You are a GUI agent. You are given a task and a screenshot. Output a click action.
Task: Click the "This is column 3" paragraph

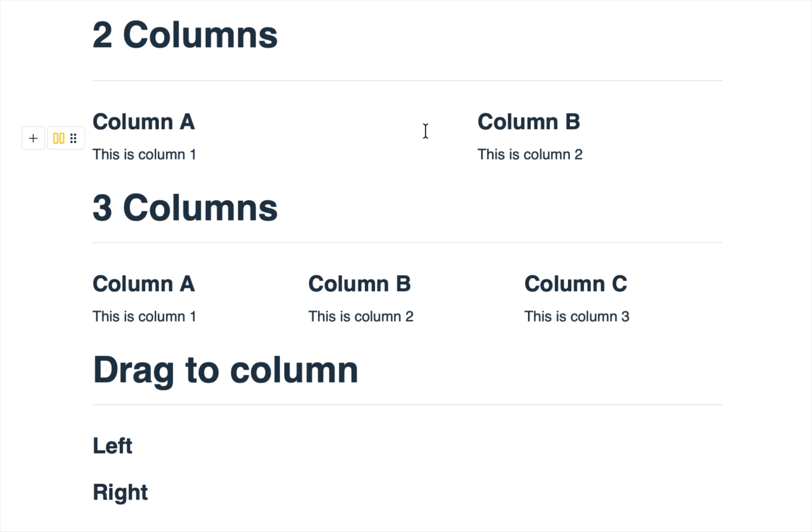point(577,317)
